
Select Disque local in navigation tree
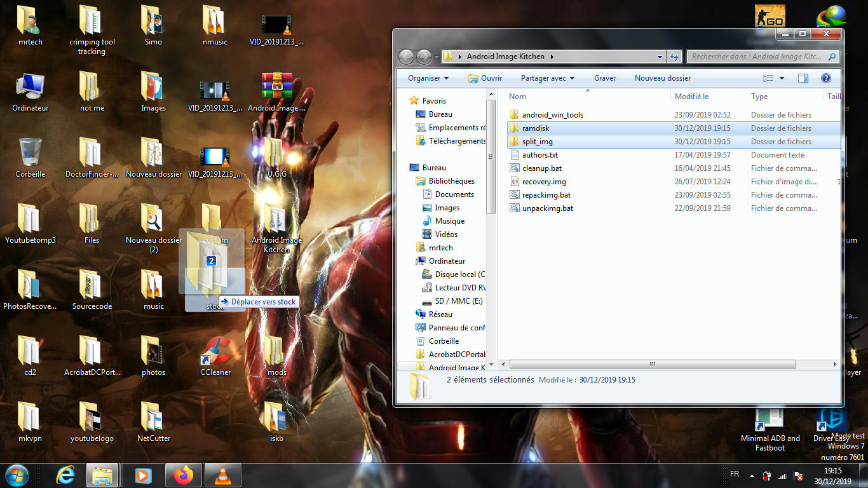(x=459, y=274)
